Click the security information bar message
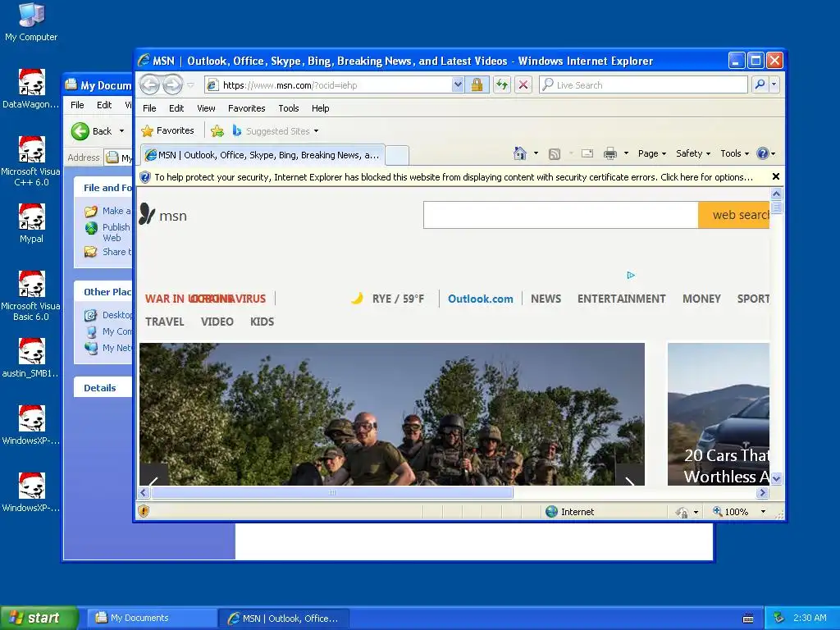Viewport: 840px width, 630px height. coord(453,177)
